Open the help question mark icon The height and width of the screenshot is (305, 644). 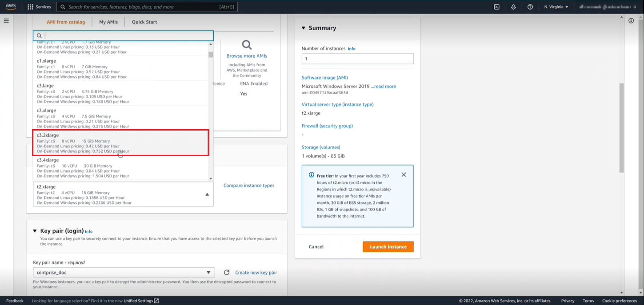point(530,7)
